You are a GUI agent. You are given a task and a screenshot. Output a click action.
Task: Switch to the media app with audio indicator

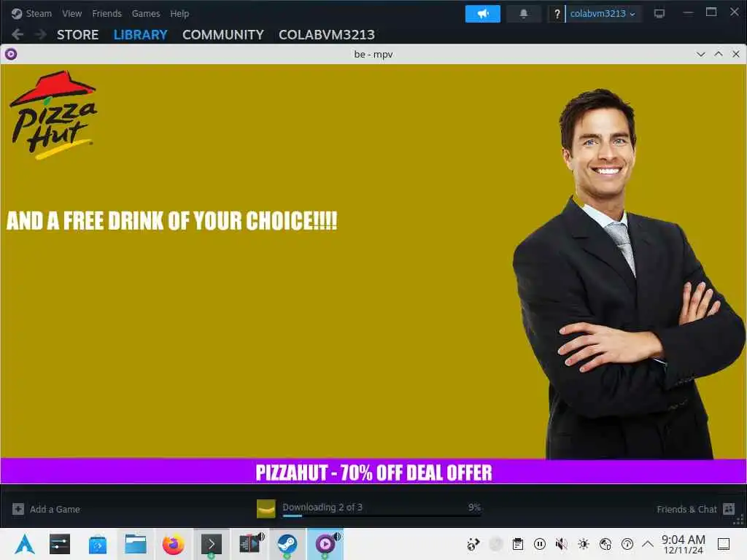(x=249, y=544)
